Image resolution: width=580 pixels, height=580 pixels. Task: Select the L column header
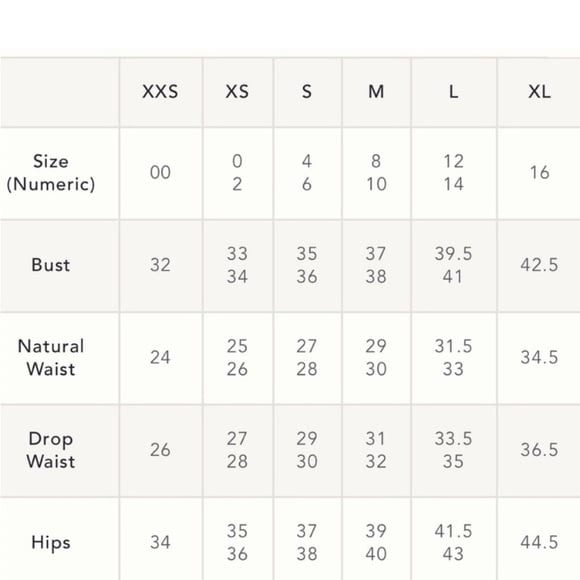(453, 91)
